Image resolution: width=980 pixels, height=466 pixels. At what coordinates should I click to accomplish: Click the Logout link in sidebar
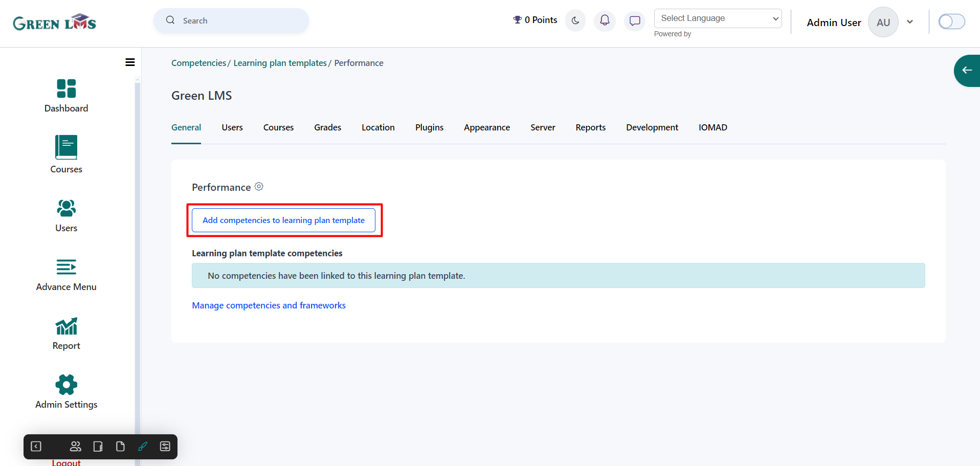[x=66, y=462]
